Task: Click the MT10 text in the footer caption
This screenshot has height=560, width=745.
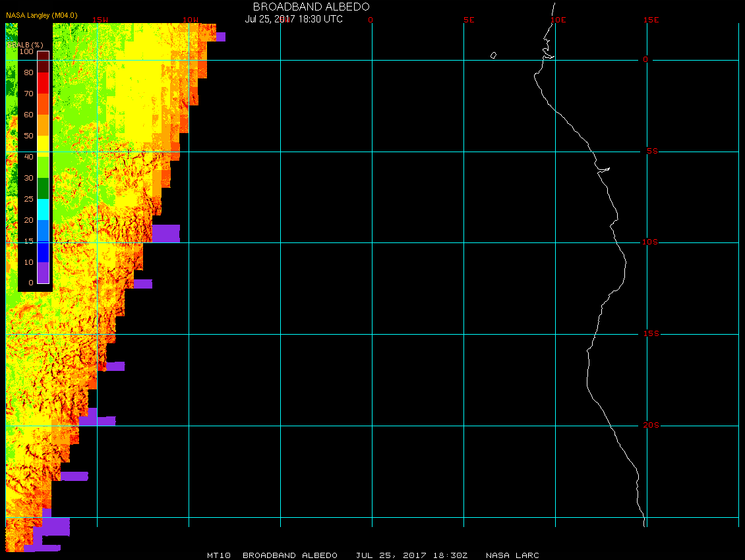Action: [x=218, y=555]
